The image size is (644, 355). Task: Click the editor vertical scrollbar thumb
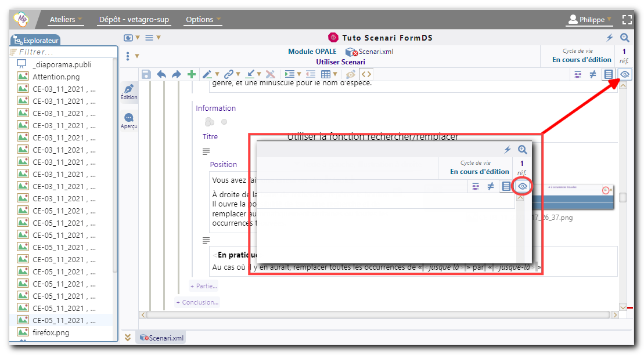pos(623,197)
